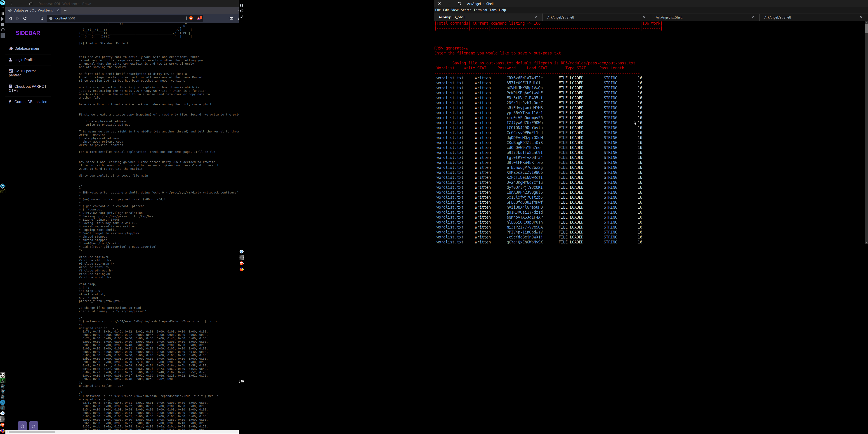Open Firefox from the dock
This screenshot has height=434, width=868.
[x=3, y=430]
